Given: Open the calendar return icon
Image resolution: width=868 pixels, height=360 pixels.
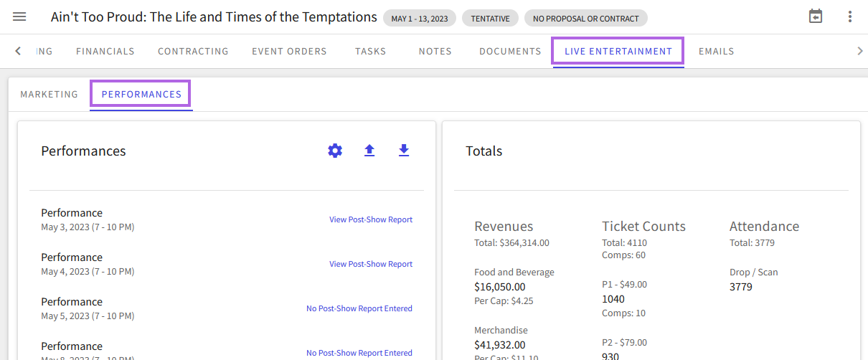Looking at the screenshot, I should (816, 16).
